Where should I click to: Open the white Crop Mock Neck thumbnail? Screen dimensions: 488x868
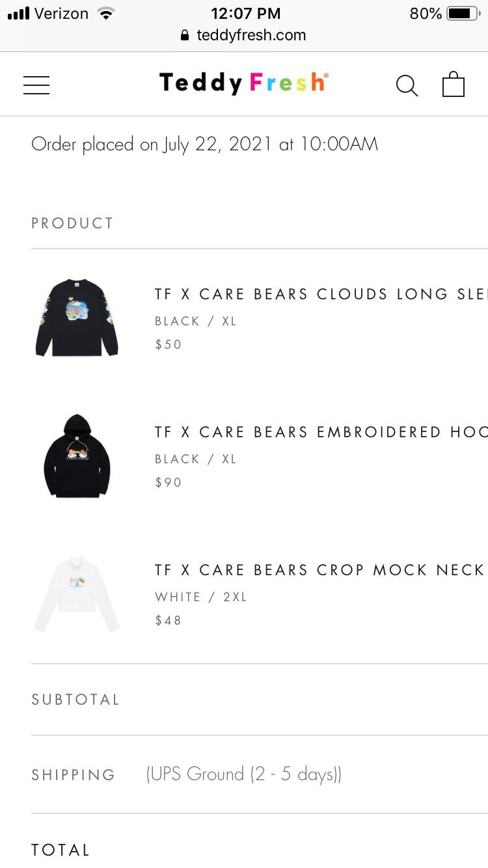(77, 594)
